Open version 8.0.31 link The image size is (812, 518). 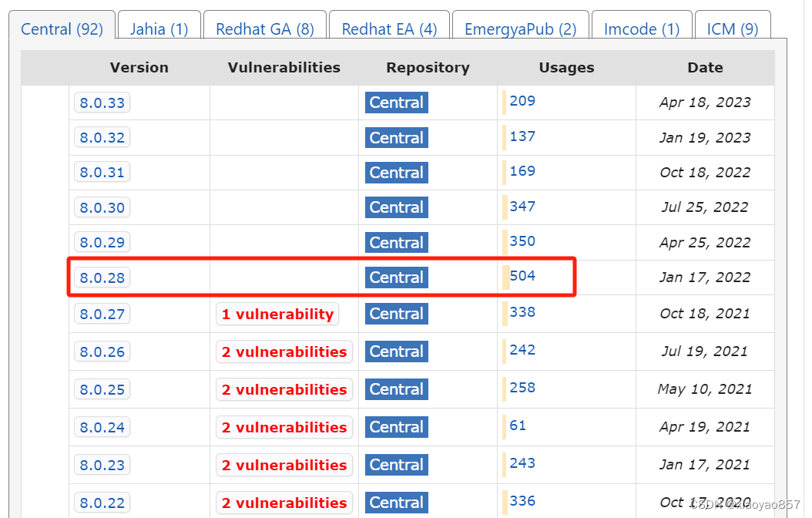tap(102, 172)
